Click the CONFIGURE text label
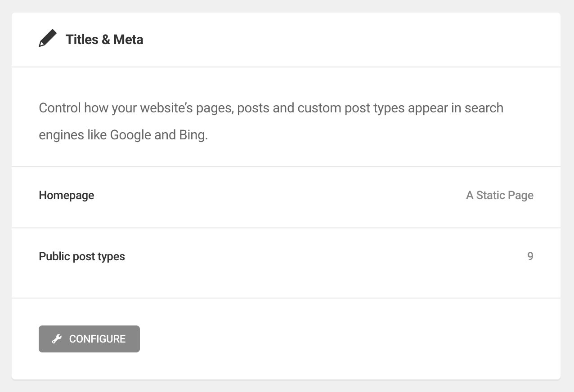The image size is (574, 392). (97, 339)
